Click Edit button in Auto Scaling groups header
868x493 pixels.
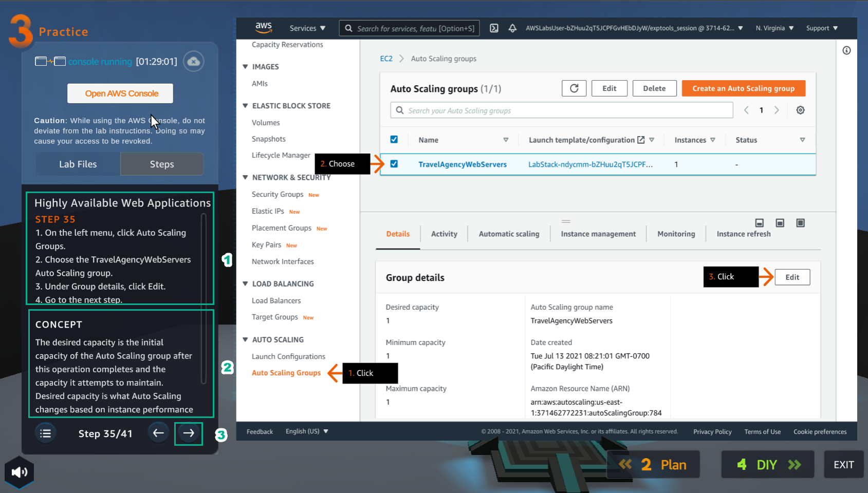pos(610,88)
